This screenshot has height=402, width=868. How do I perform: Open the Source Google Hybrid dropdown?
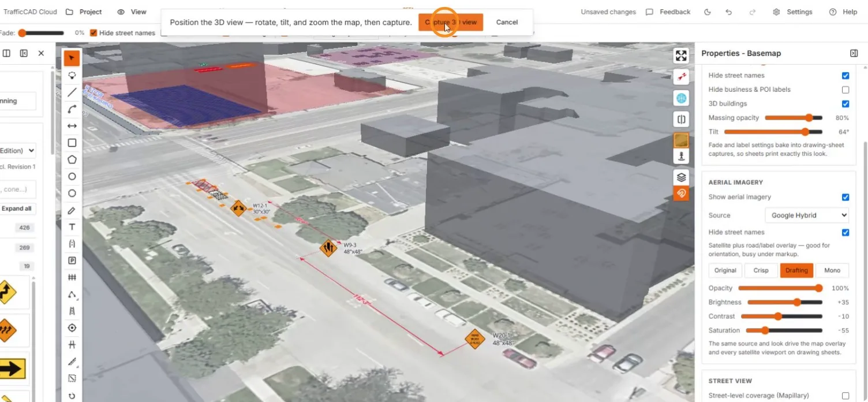point(807,215)
